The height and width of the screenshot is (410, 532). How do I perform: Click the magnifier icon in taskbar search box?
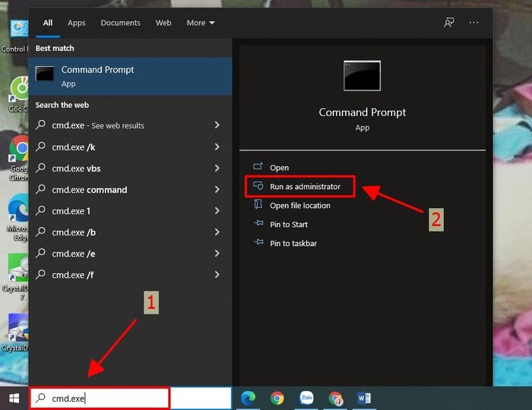click(41, 397)
